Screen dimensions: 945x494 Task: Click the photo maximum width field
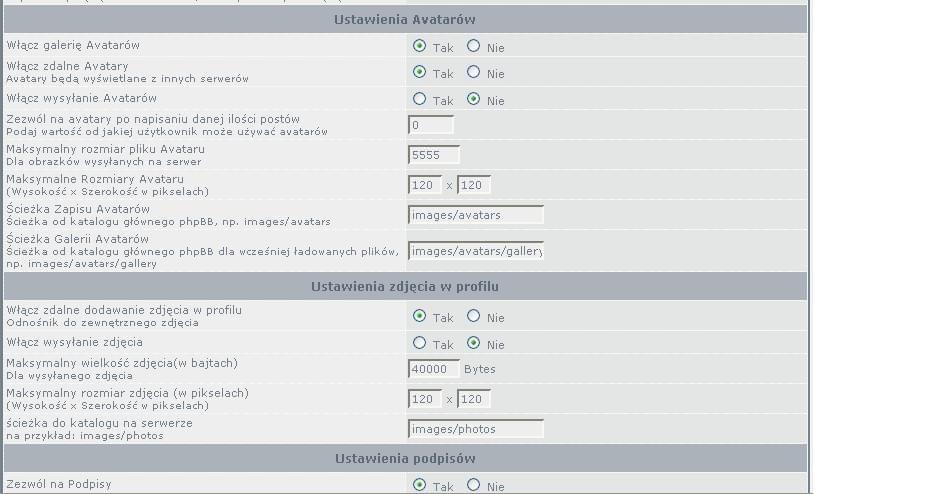pos(474,399)
